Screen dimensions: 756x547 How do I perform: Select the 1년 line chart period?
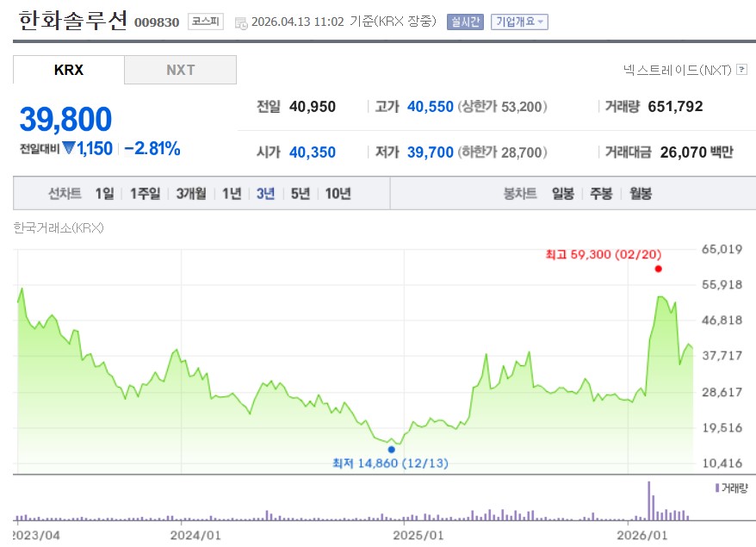(232, 194)
